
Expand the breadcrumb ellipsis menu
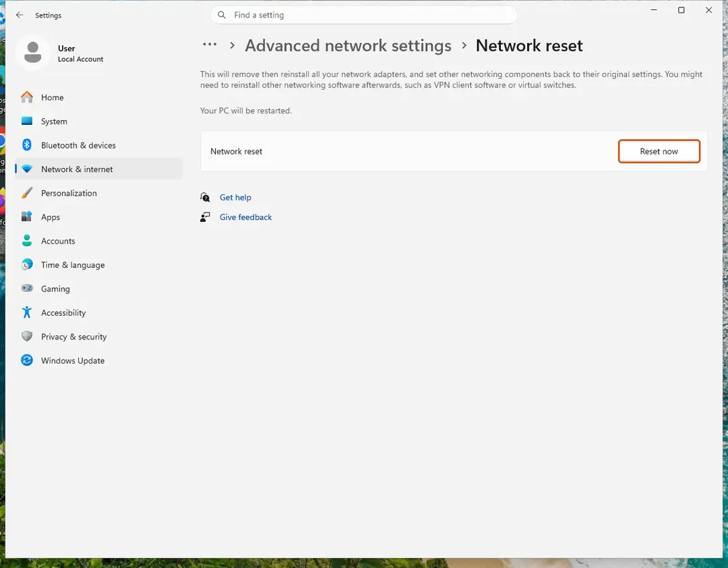click(210, 45)
